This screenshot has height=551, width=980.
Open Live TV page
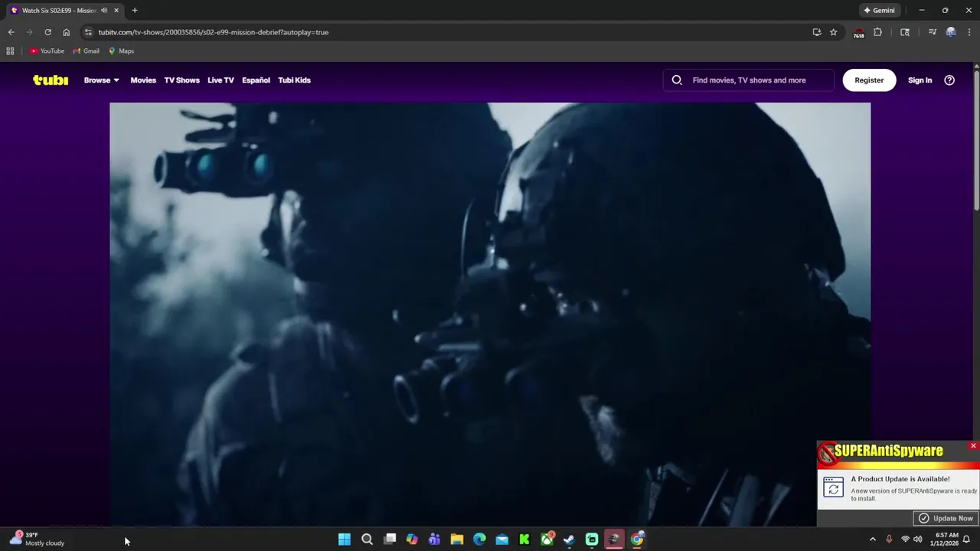pyautogui.click(x=220, y=80)
